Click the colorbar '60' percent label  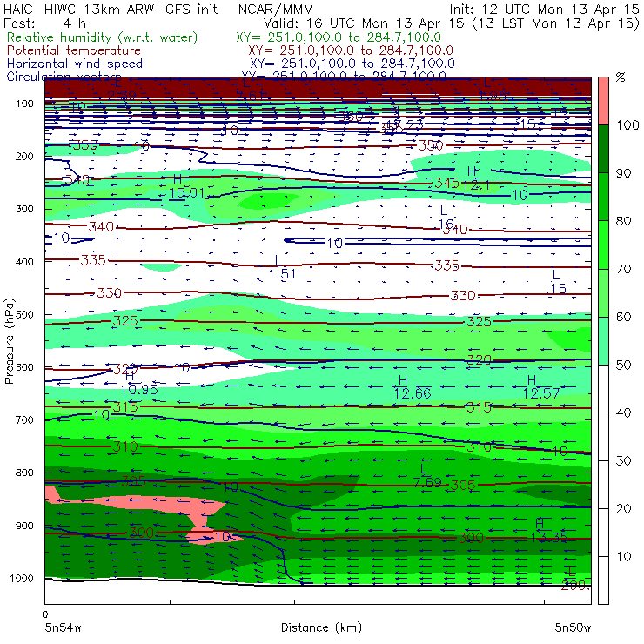[x=623, y=317]
